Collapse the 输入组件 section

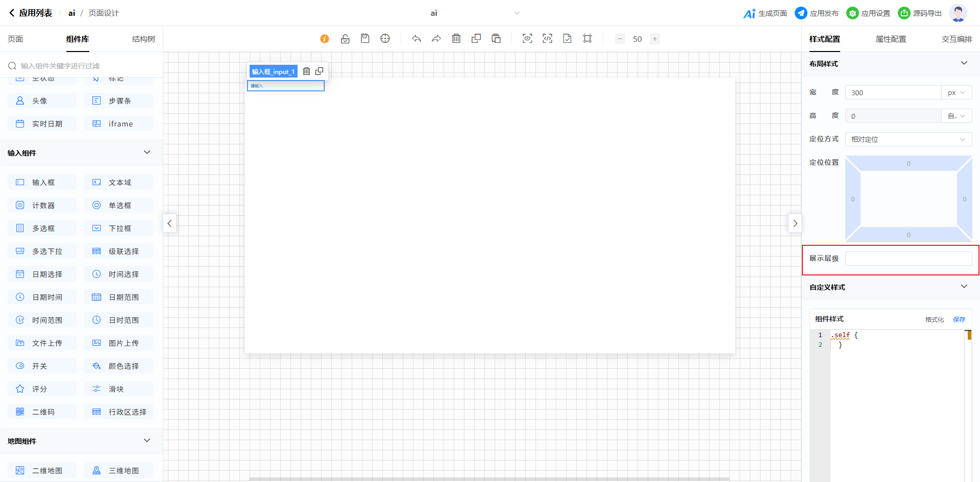pos(147,153)
